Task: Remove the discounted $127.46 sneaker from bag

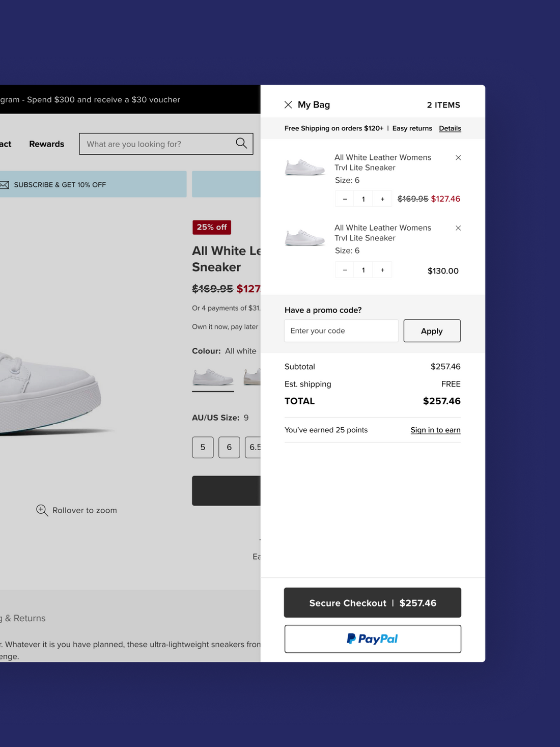Action: [458, 158]
